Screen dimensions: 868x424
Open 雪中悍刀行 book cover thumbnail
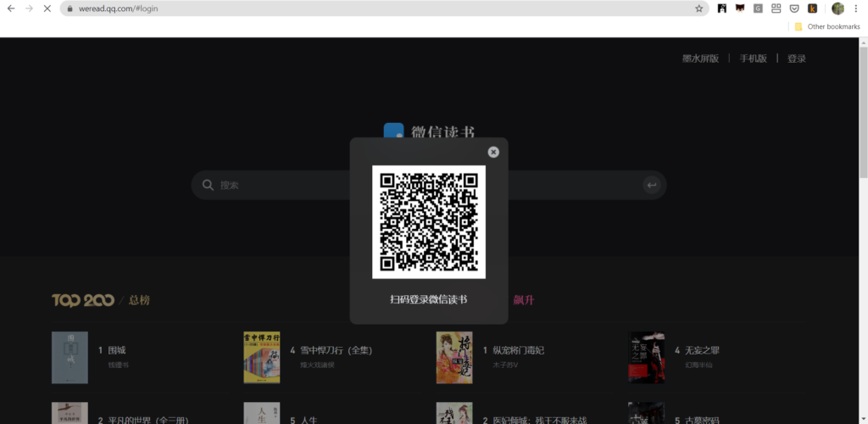262,358
